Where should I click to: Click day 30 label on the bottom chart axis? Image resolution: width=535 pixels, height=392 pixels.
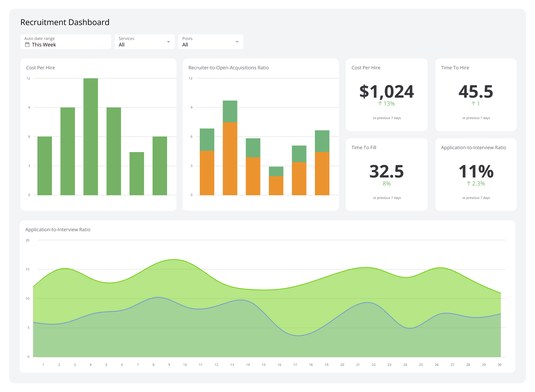tap(499, 364)
